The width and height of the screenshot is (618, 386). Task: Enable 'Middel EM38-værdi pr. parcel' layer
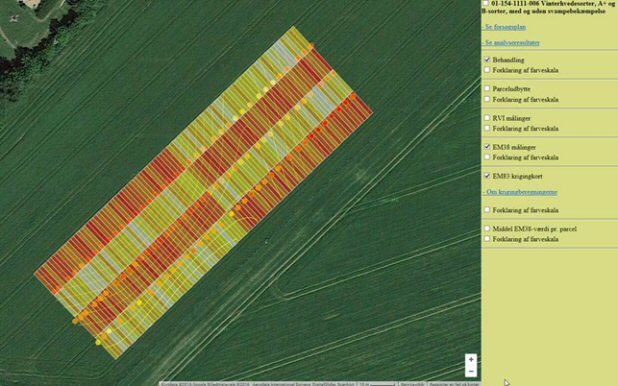tap(487, 228)
